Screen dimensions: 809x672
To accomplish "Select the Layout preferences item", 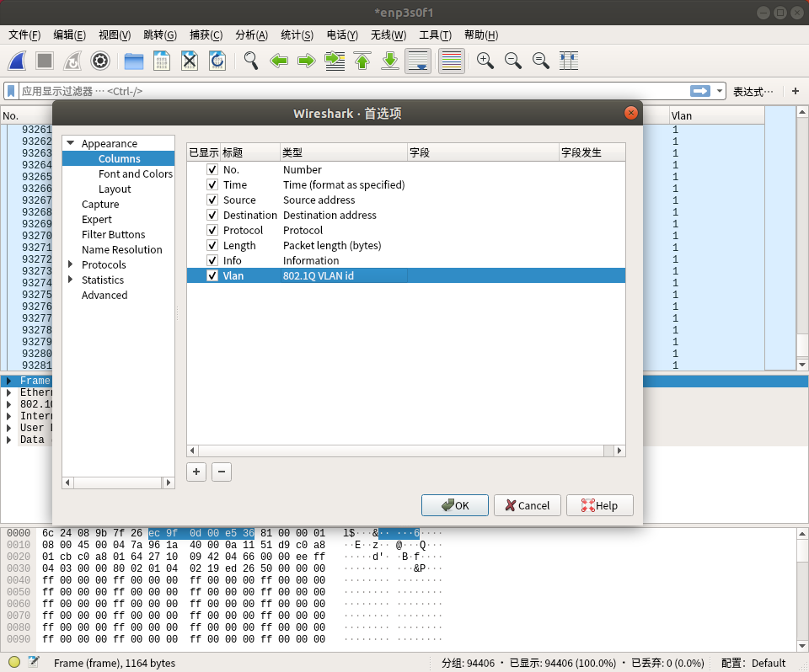I will point(115,189).
